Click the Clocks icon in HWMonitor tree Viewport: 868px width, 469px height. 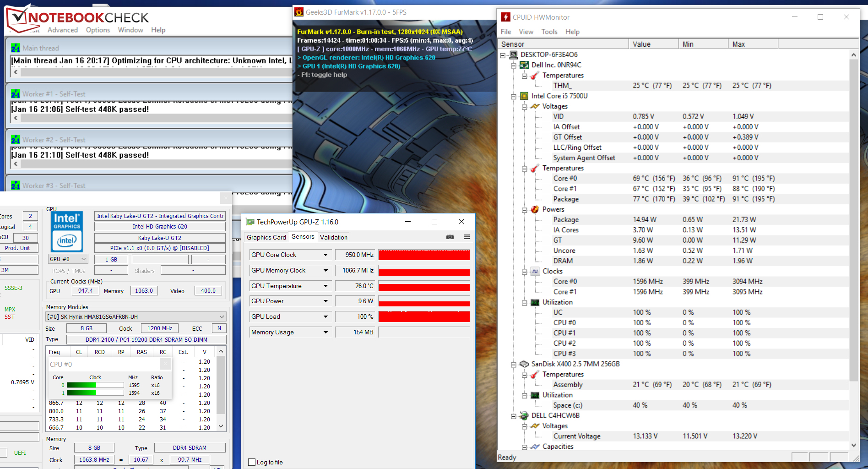pyautogui.click(x=535, y=271)
